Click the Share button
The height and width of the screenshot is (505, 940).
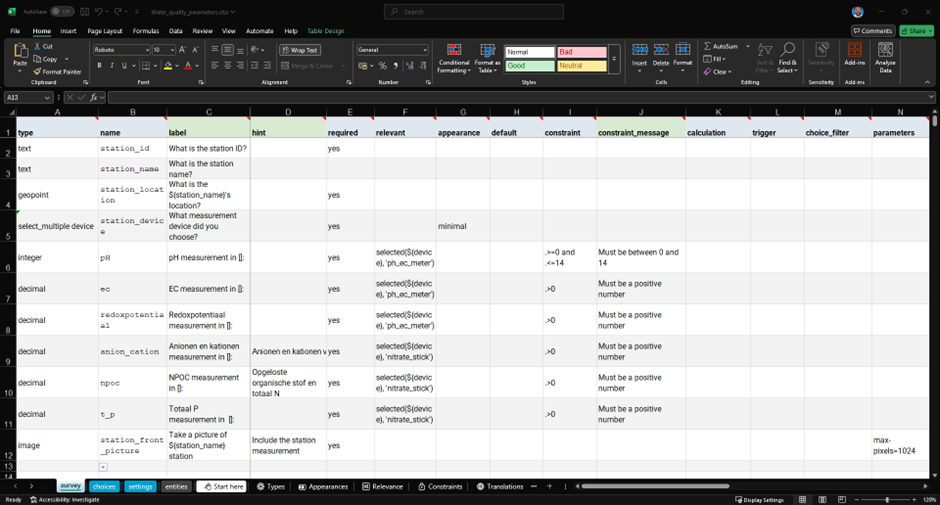[x=916, y=31]
